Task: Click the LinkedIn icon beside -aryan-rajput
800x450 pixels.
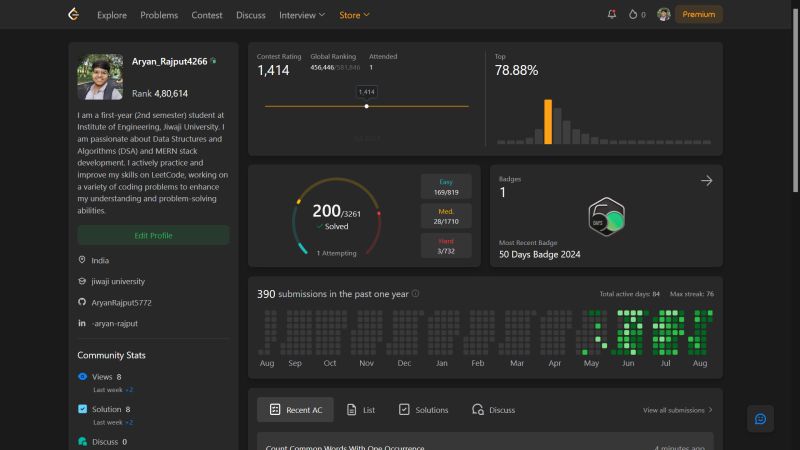Action: 82,323
